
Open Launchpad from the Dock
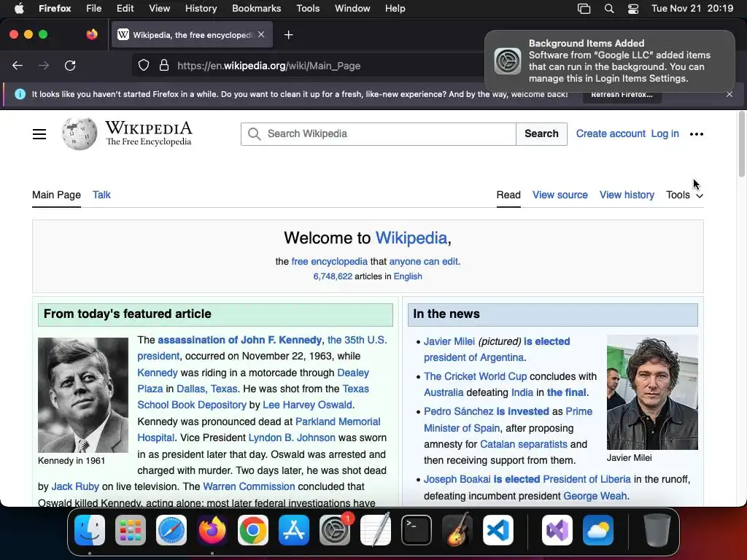pyautogui.click(x=131, y=530)
